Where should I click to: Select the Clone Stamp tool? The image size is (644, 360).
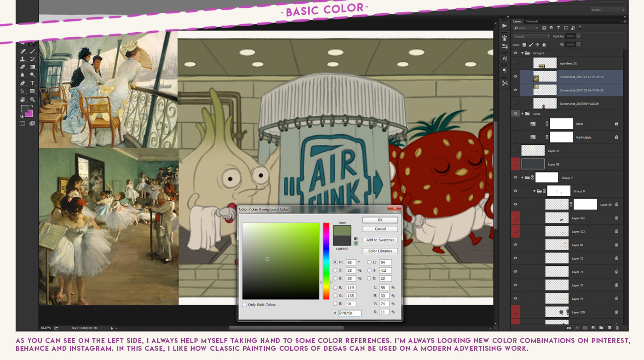coord(23,59)
